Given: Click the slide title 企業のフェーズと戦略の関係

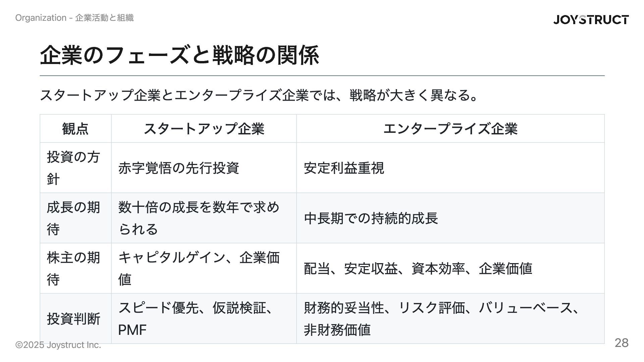Looking at the screenshot, I should click(x=179, y=55).
